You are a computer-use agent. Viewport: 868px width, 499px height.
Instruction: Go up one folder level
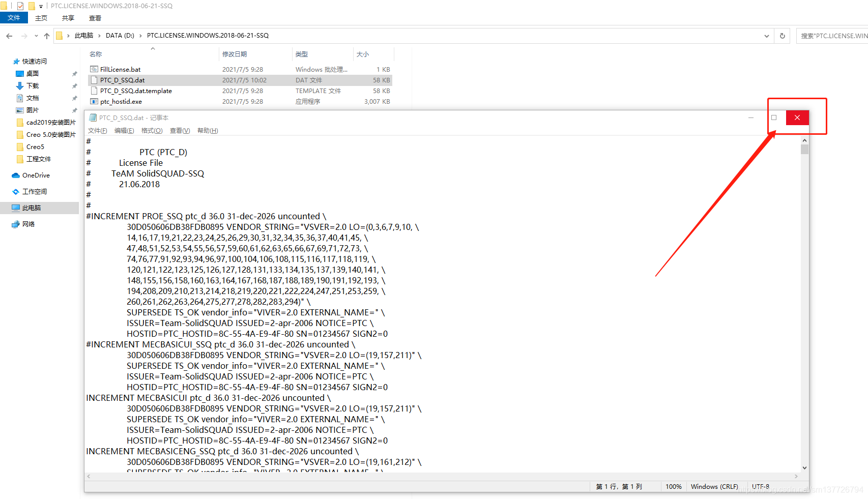click(47, 36)
